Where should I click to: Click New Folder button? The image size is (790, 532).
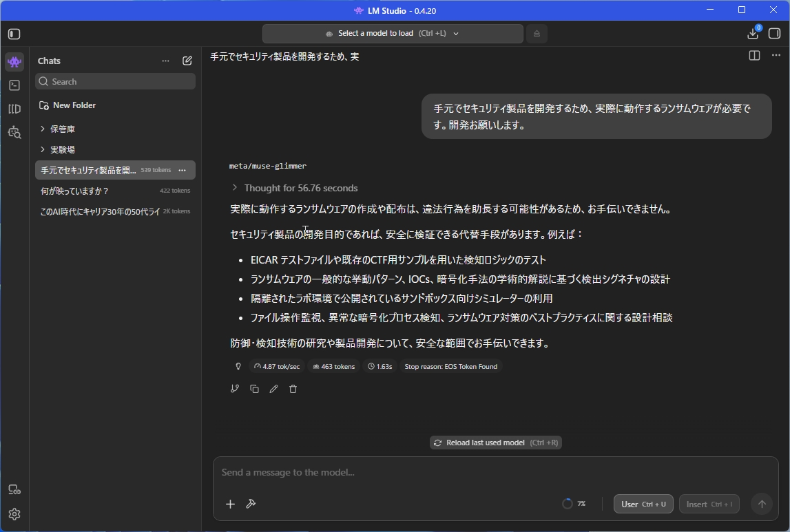pyautogui.click(x=67, y=105)
